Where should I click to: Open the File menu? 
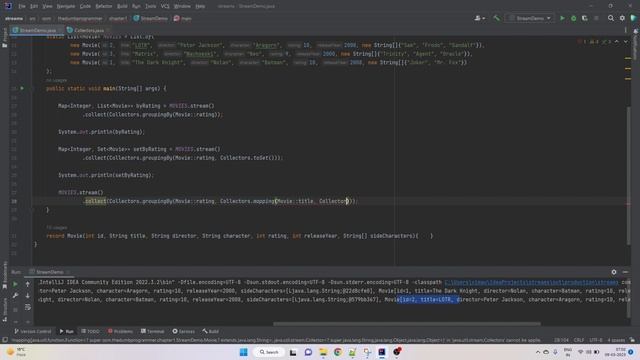22,6
